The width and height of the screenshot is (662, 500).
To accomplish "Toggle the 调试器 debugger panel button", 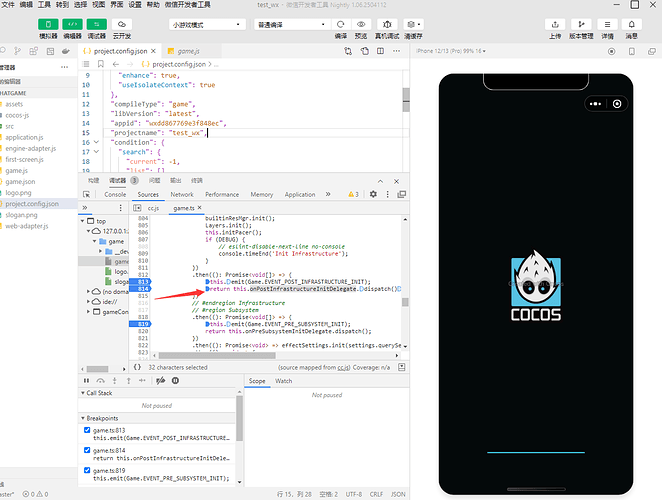I will pos(97,24).
